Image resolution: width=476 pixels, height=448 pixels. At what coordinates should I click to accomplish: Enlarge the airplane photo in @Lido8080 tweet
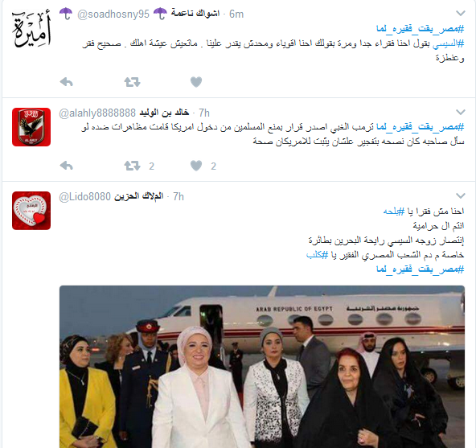261,367
